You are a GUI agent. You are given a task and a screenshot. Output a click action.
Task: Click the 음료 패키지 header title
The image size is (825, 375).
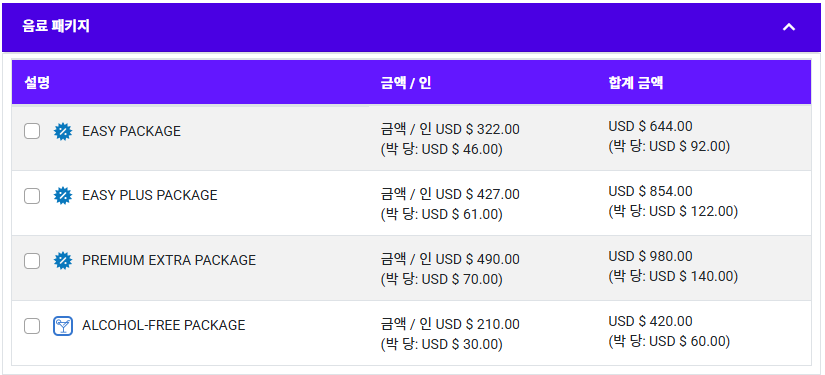(56, 26)
